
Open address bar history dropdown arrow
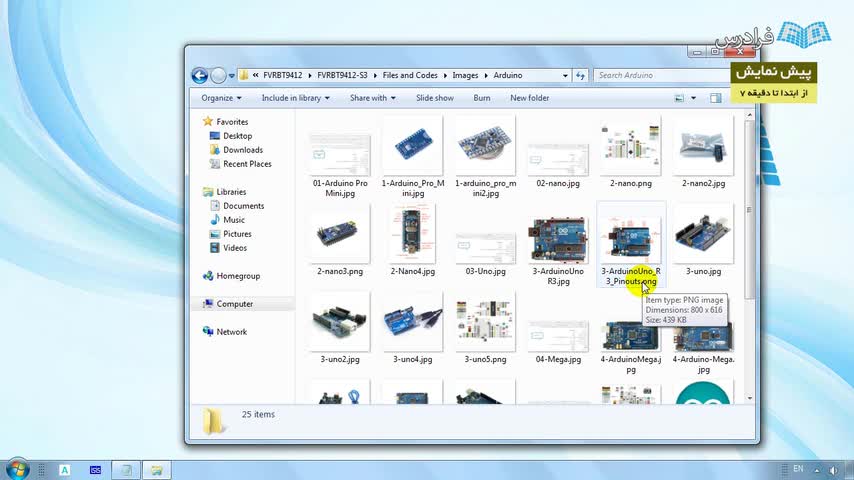[x=565, y=76]
